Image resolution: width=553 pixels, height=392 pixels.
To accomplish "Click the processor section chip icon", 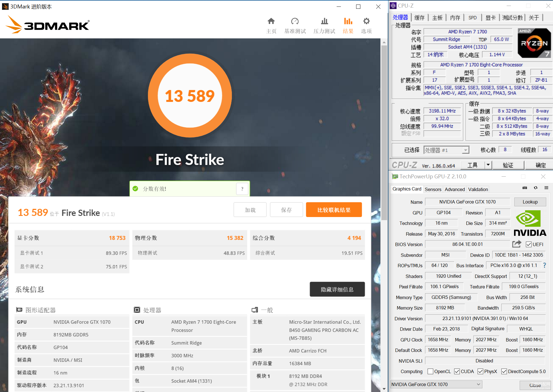I will [x=137, y=310].
